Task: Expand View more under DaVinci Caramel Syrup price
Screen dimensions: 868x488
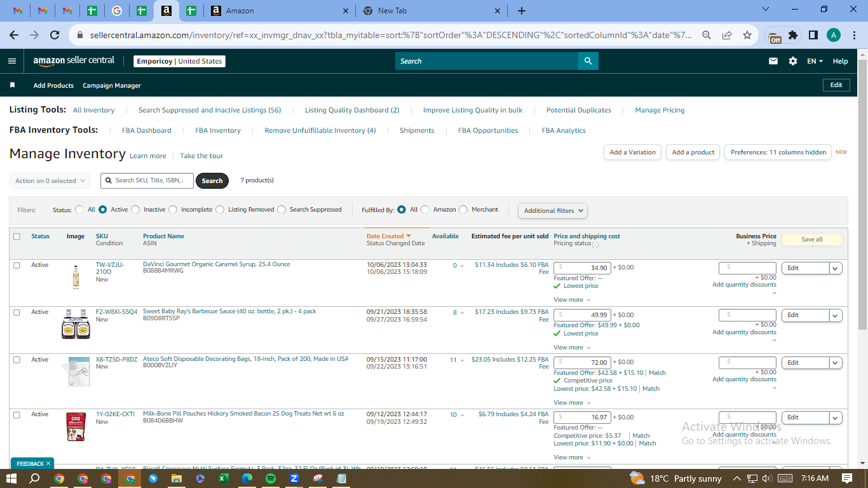Action: point(572,300)
